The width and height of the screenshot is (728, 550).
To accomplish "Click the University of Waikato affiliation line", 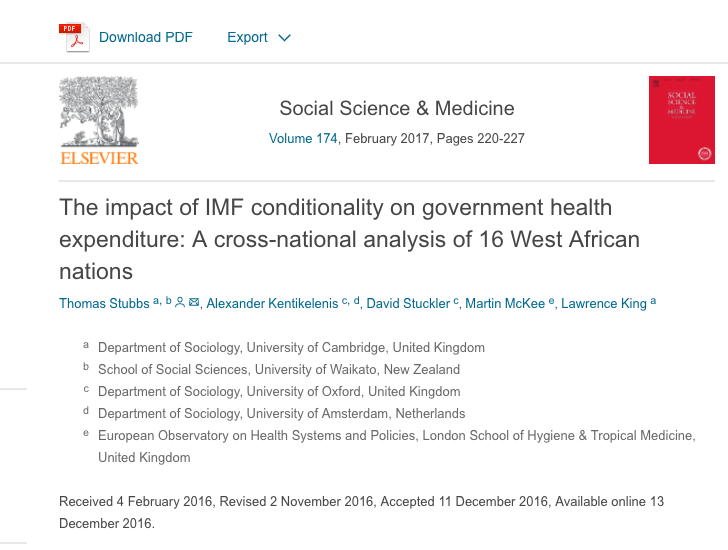I will [279, 370].
